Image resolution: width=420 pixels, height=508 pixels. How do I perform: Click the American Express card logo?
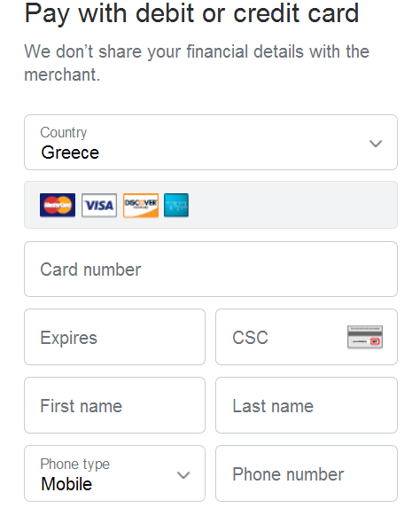(x=176, y=205)
